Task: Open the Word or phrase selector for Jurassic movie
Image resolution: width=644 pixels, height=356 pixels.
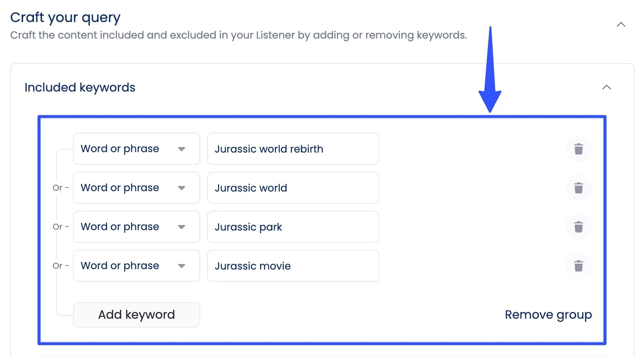Action: (136, 266)
